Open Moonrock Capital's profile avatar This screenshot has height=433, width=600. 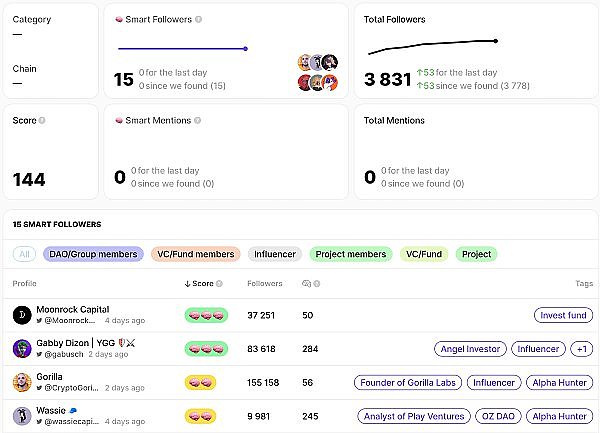point(21,315)
